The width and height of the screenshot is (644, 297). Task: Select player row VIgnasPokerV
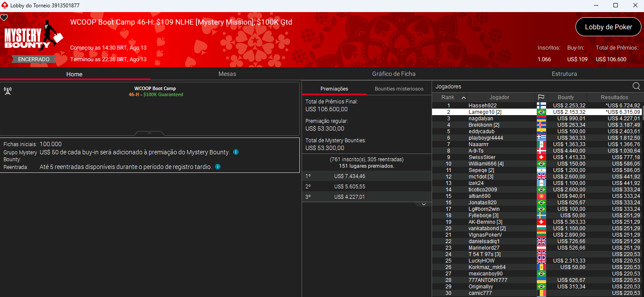[x=537, y=235]
